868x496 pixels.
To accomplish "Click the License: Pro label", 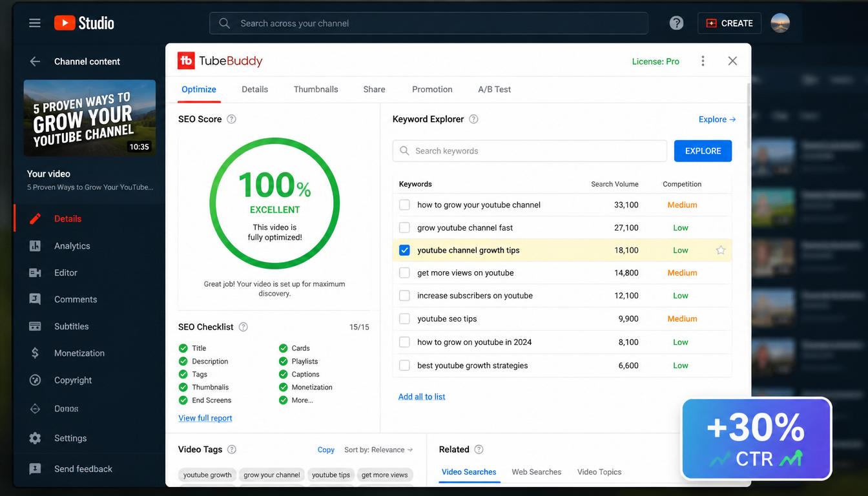I will pyautogui.click(x=656, y=61).
